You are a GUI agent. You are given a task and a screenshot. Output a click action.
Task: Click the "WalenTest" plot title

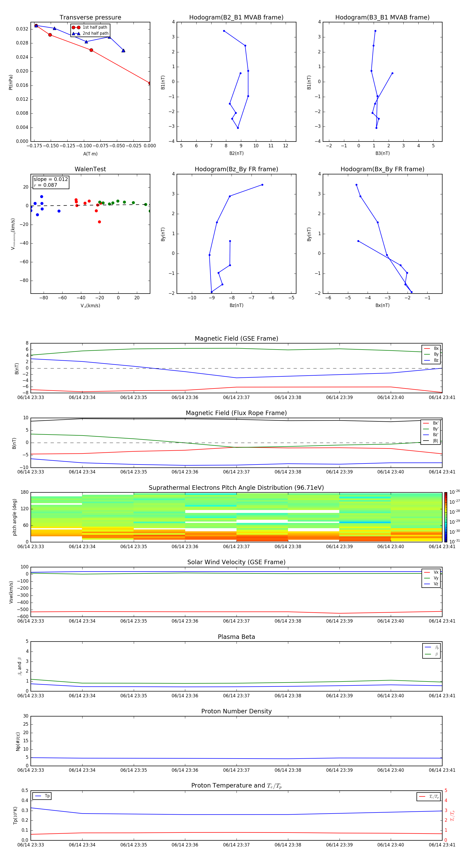(x=90, y=169)
